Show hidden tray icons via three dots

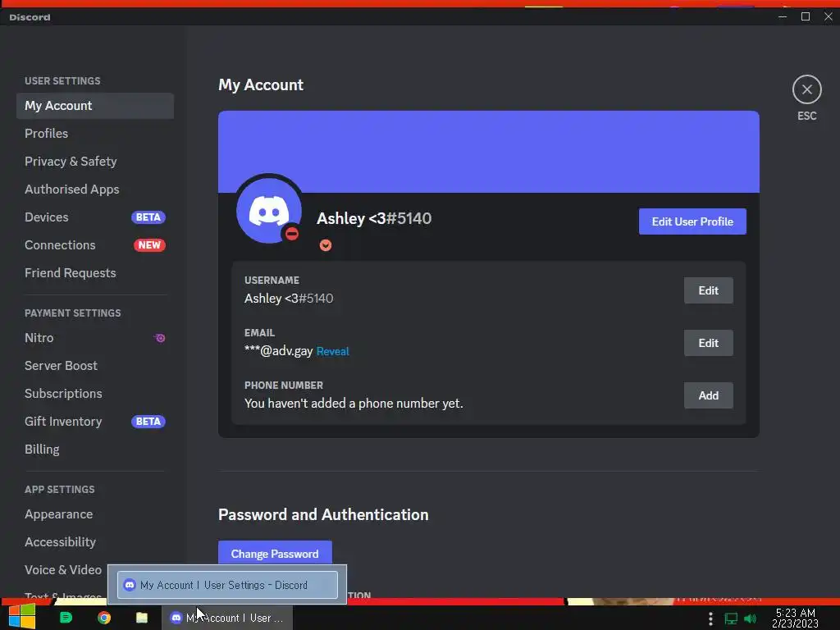tap(710, 619)
